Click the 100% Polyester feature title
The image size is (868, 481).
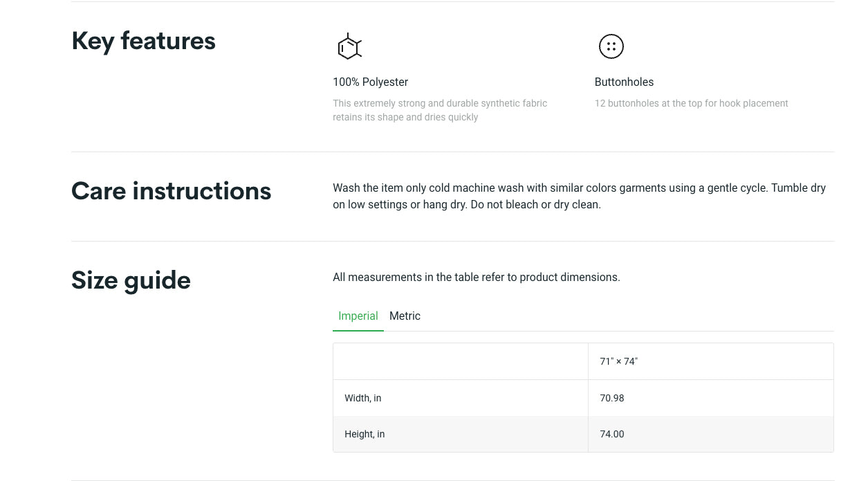click(x=370, y=82)
